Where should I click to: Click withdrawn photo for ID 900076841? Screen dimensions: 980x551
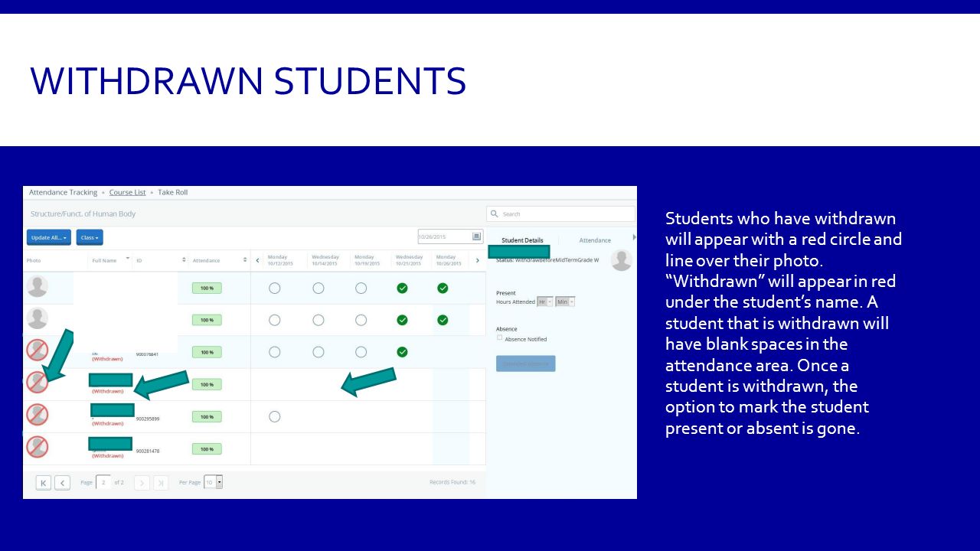[x=38, y=350]
